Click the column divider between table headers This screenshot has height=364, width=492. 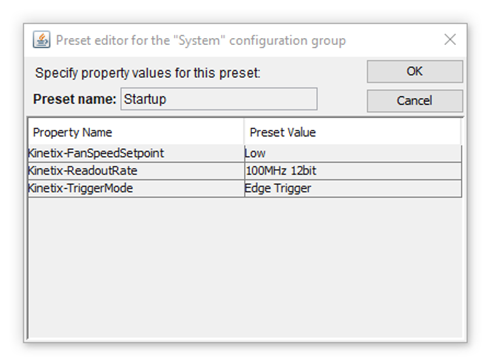coord(244,132)
